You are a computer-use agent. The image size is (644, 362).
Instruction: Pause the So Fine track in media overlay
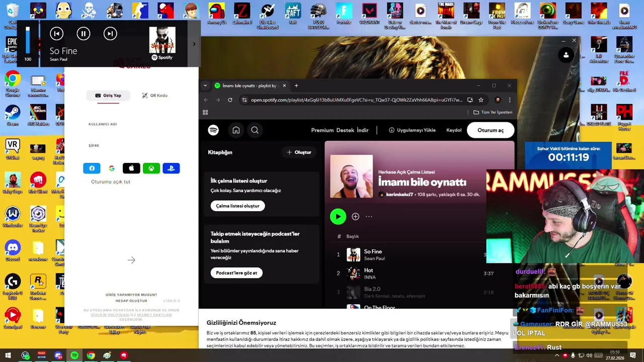click(x=84, y=34)
